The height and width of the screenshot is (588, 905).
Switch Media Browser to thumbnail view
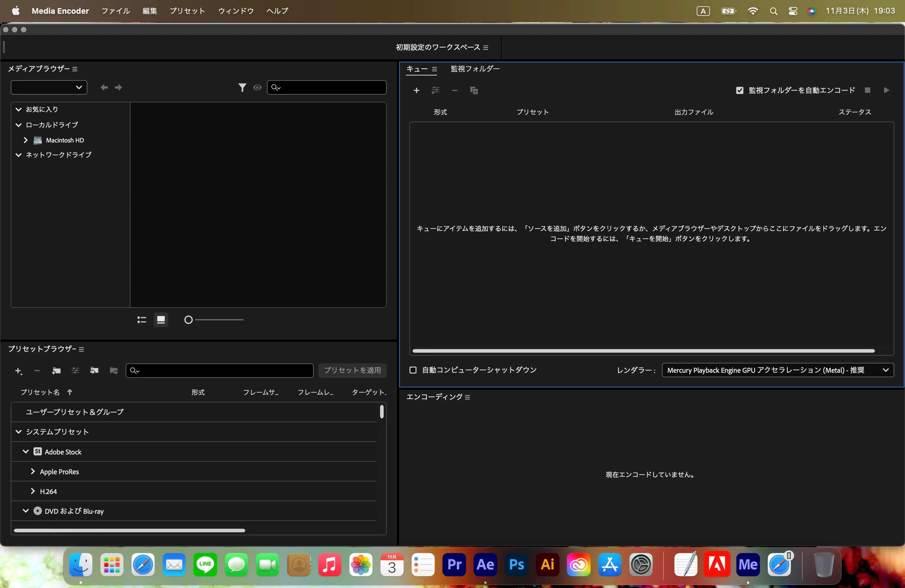click(161, 320)
